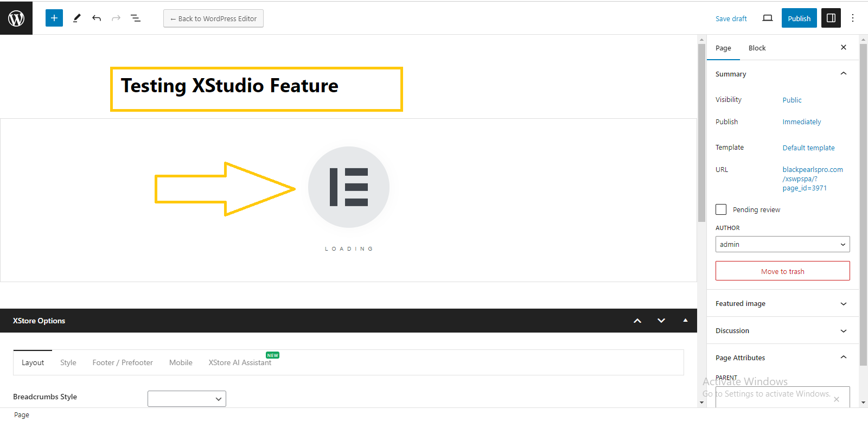
Task: Change publish date via Immediately link
Action: [802, 122]
